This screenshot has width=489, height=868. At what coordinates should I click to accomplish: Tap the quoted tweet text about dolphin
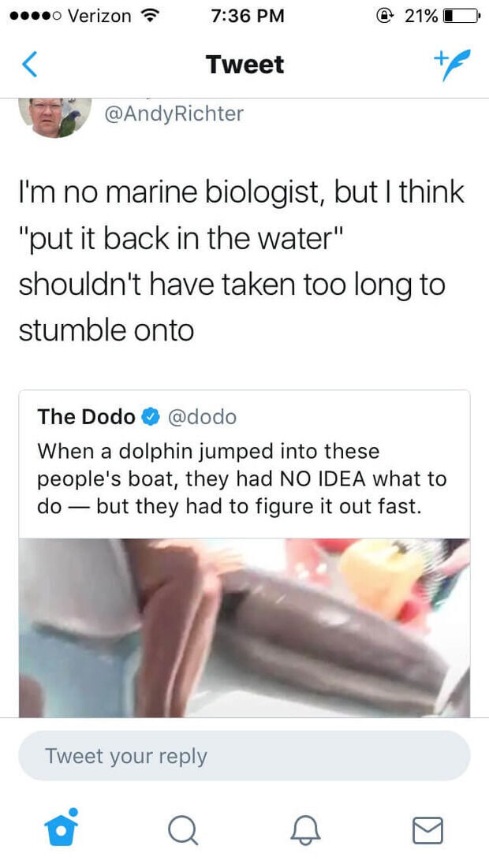(242, 479)
